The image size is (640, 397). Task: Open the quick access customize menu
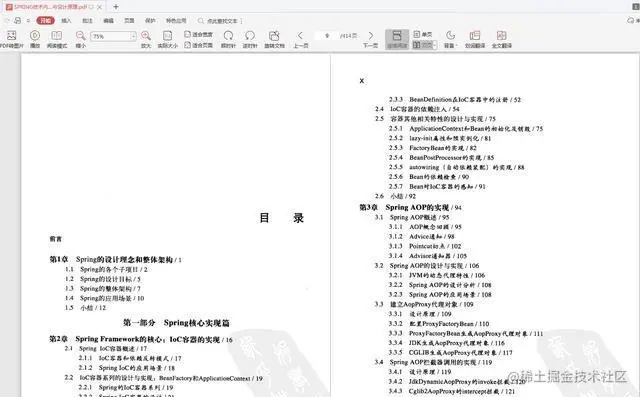28,20
